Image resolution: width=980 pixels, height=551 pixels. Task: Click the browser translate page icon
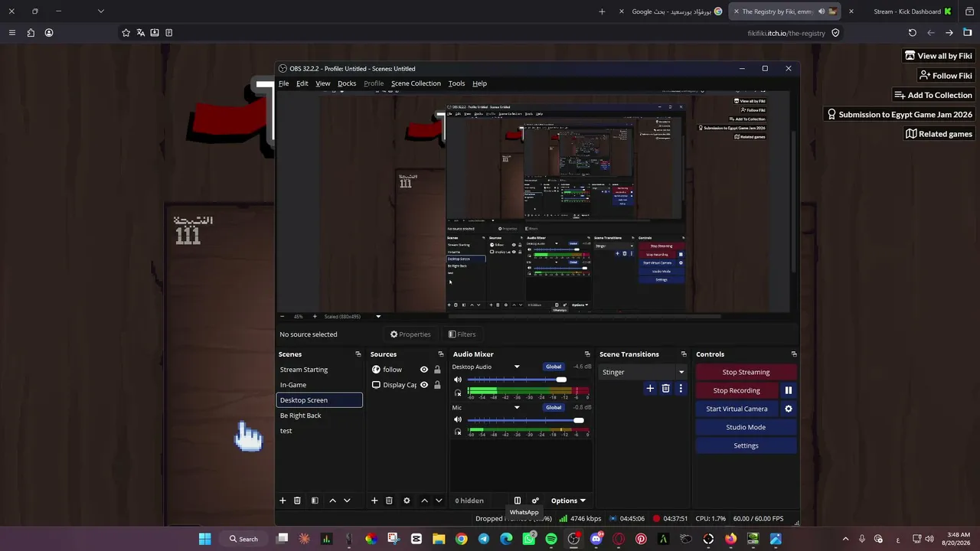pos(141,33)
